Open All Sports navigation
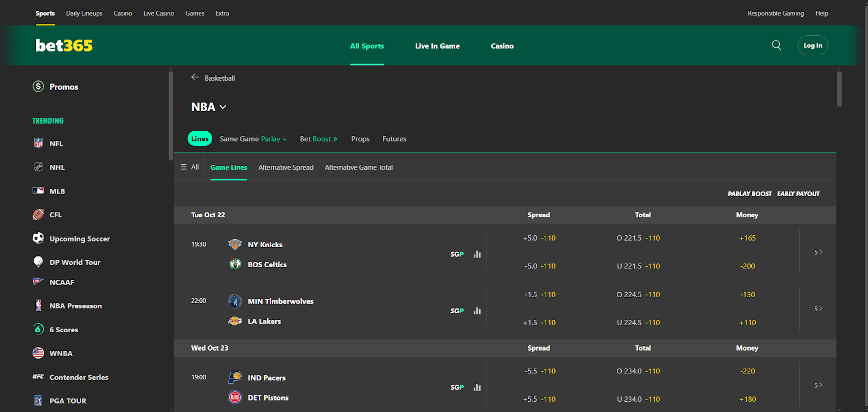This screenshot has width=868, height=412. pos(367,46)
